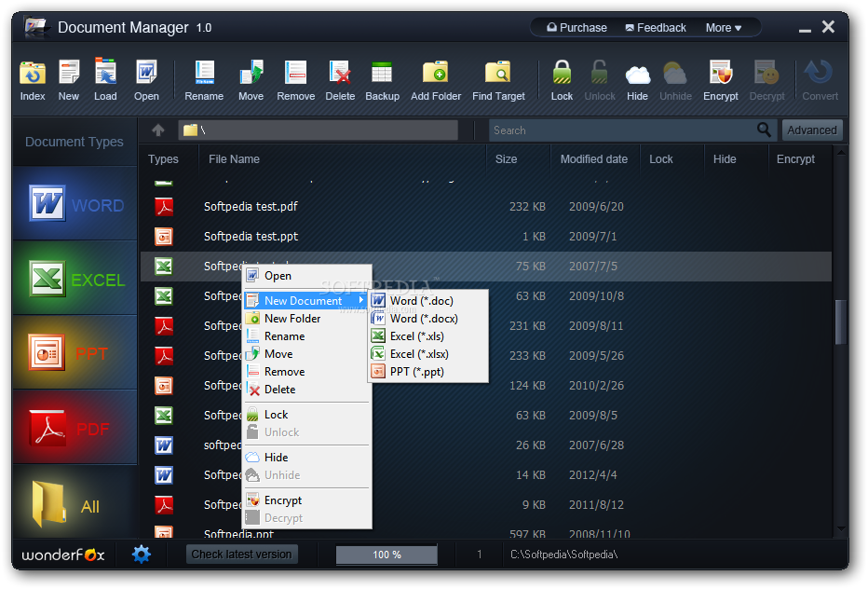The height and width of the screenshot is (589, 868).
Task: Create a Word (*.docx) document
Action: point(427,318)
